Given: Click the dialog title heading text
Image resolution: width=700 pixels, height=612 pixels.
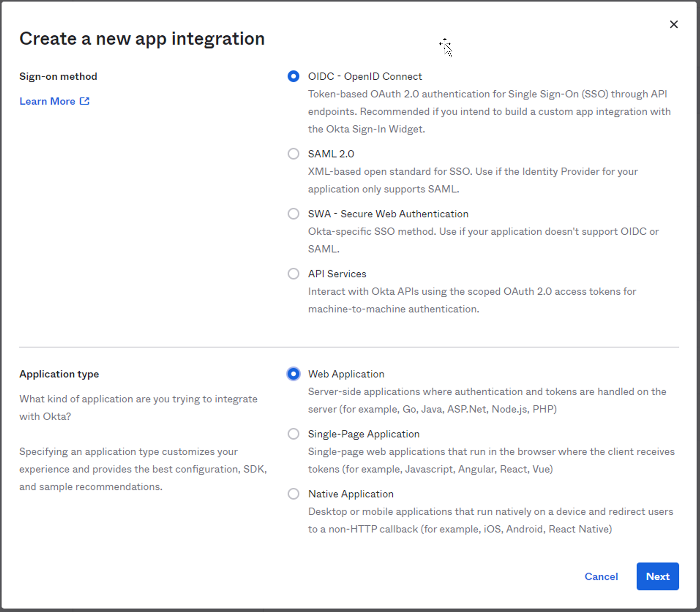Looking at the screenshot, I should (x=142, y=39).
